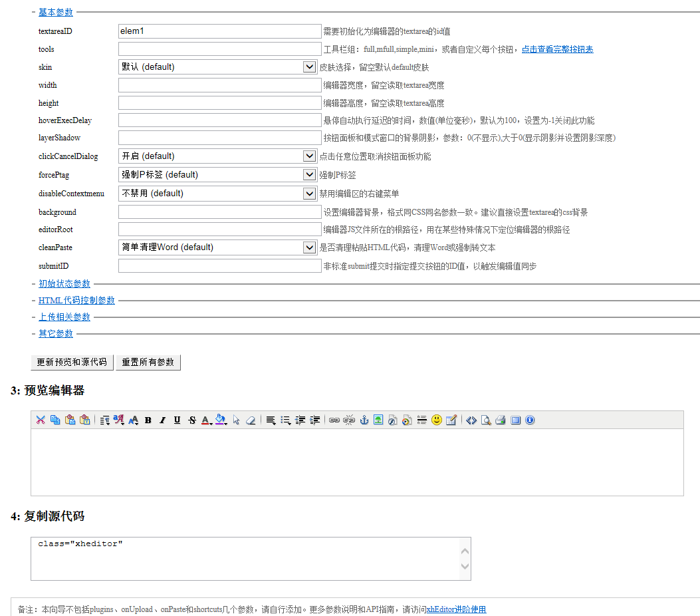Open the cleanPaste dropdown
This screenshot has width=700, height=616.
(217, 247)
